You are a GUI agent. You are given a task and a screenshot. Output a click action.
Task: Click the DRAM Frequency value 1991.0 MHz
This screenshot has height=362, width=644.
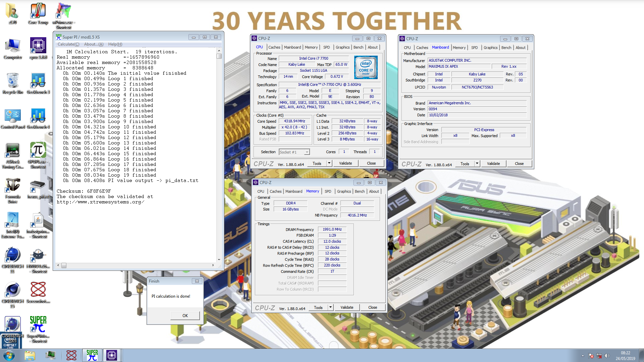tap(332, 229)
